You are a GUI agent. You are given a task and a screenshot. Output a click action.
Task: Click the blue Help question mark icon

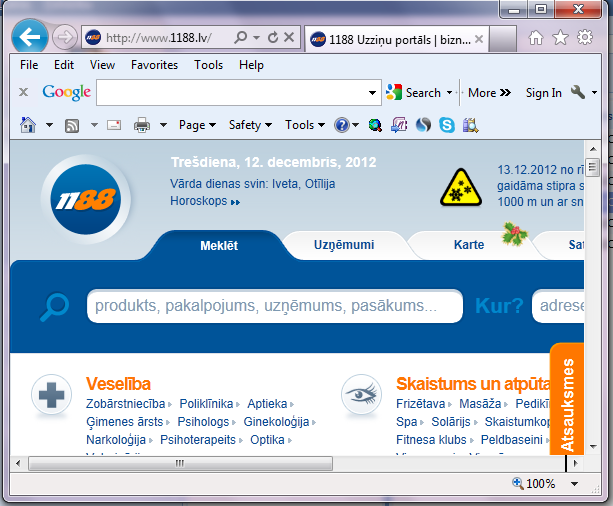pyautogui.click(x=342, y=125)
